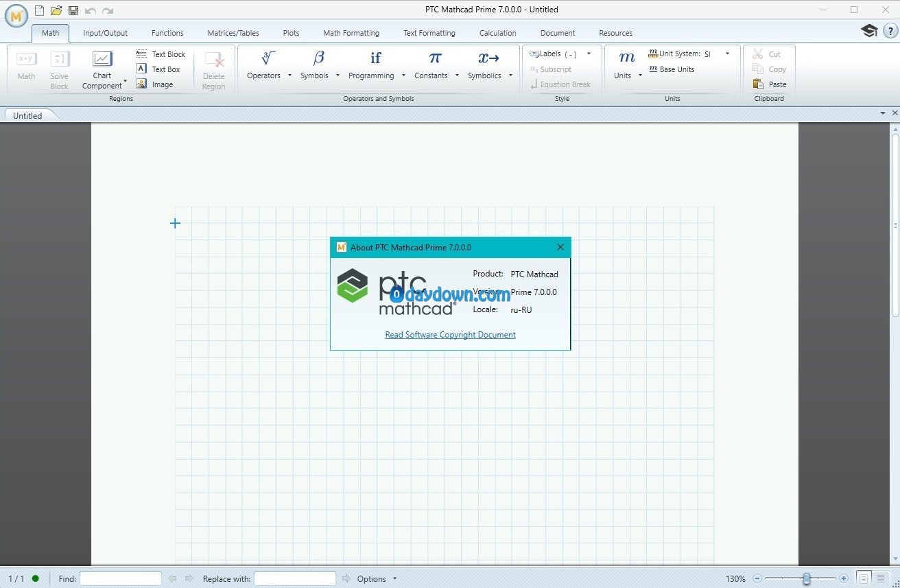The width and height of the screenshot is (900, 588).
Task: Click Paste in the Clipboard group
Action: coord(770,84)
